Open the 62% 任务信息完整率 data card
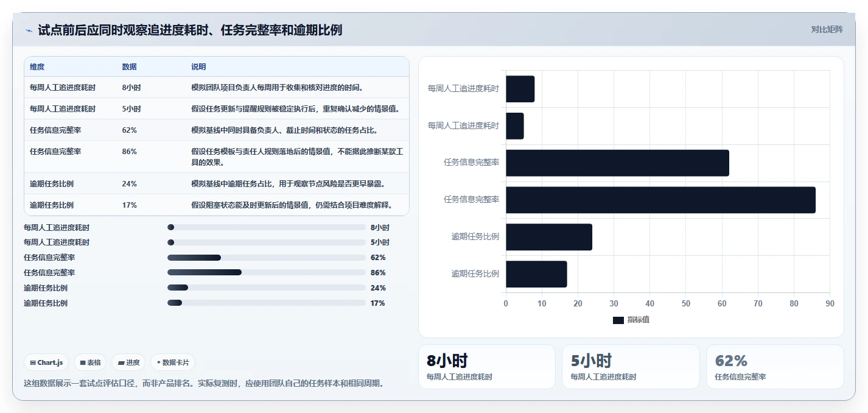 775,367
